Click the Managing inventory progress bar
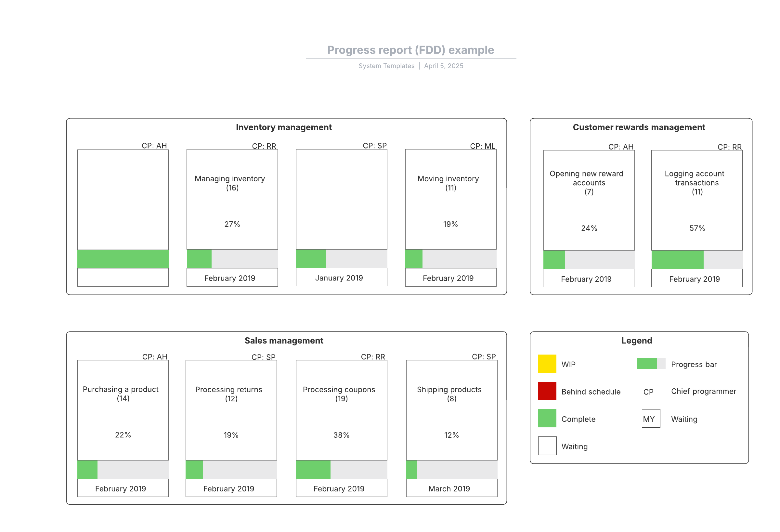Image resolution: width=780 pixels, height=532 pixels. coord(232,258)
